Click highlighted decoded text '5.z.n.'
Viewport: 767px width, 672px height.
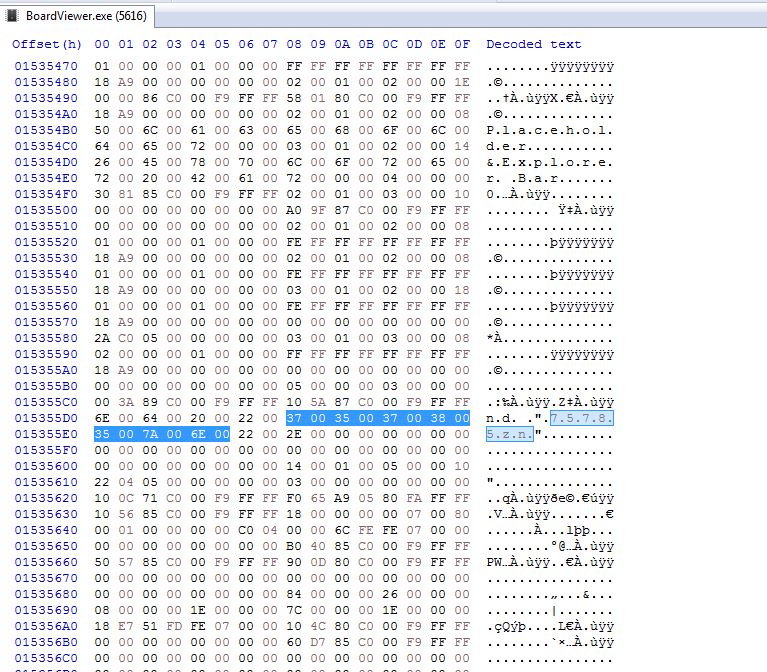[509, 434]
